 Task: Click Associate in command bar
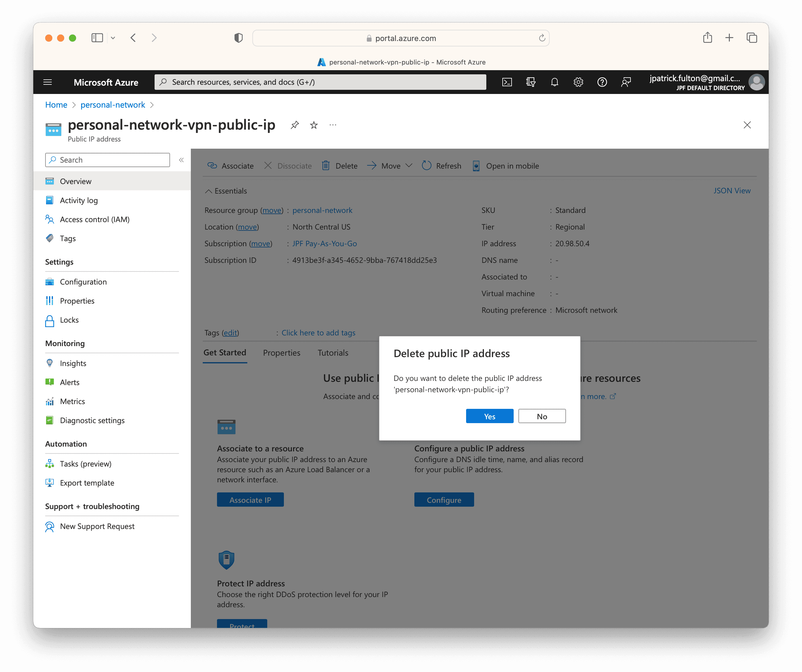pos(230,166)
